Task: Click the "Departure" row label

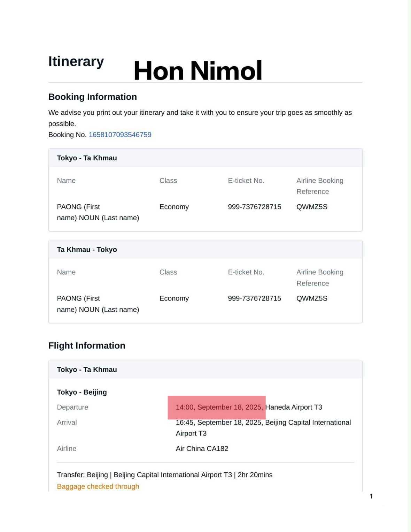Action: point(72,407)
